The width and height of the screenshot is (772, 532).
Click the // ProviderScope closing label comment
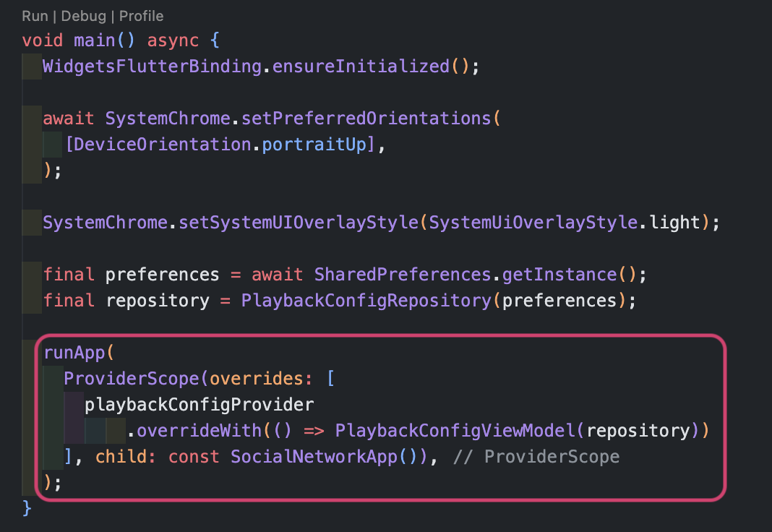point(536,458)
